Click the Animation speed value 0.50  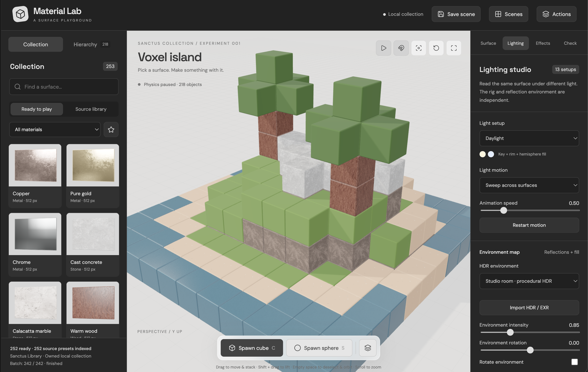click(x=574, y=203)
